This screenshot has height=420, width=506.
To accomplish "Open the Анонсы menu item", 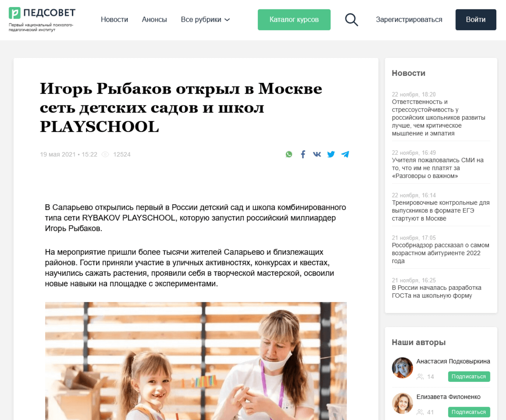I will click(154, 19).
